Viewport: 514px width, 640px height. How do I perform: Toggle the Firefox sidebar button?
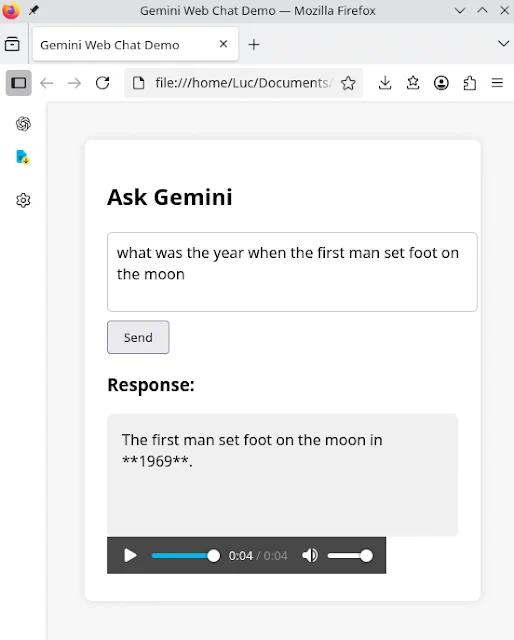18,83
